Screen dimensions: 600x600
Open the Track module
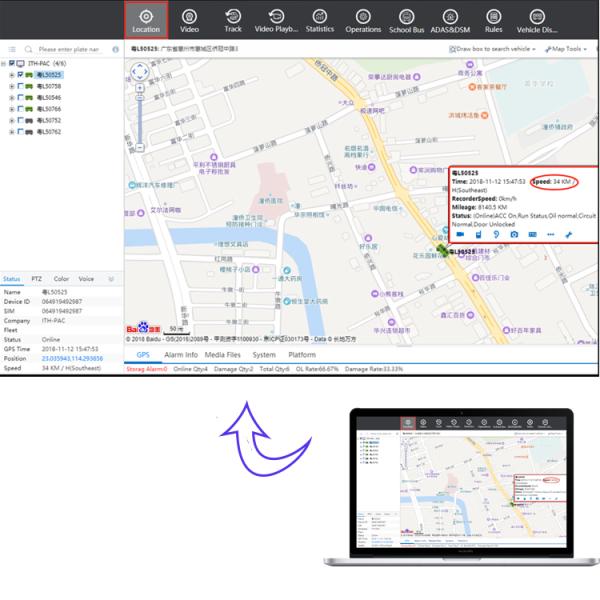[232, 20]
